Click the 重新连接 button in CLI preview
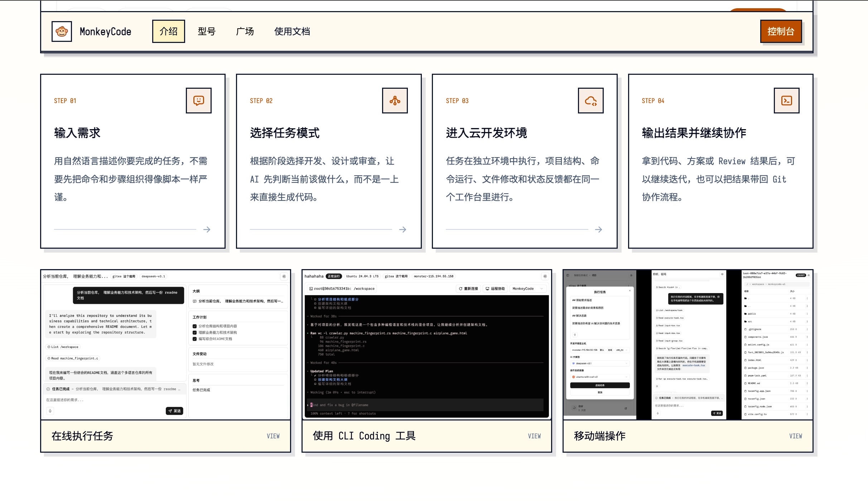 [x=468, y=288]
